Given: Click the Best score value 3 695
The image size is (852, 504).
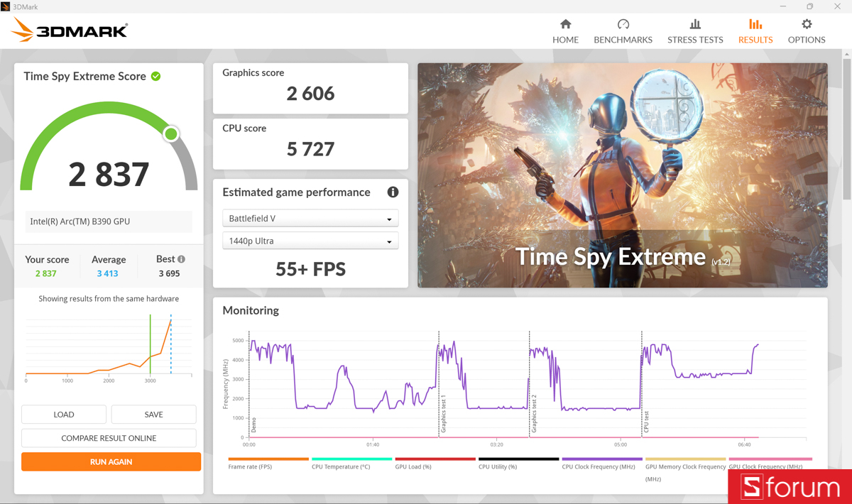Looking at the screenshot, I should coord(169,273).
